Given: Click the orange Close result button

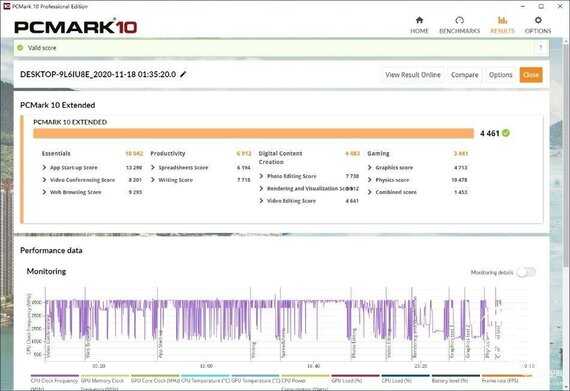Looking at the screenshot, I should coord(531,75).
